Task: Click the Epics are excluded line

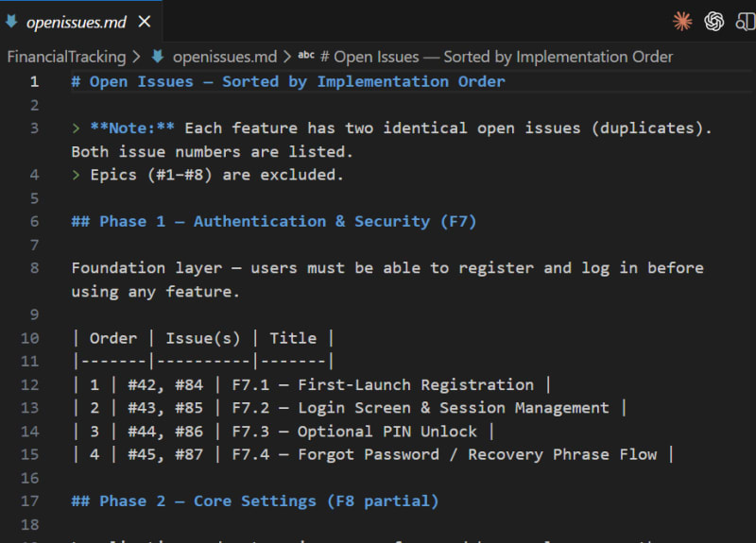Action: 208,175
